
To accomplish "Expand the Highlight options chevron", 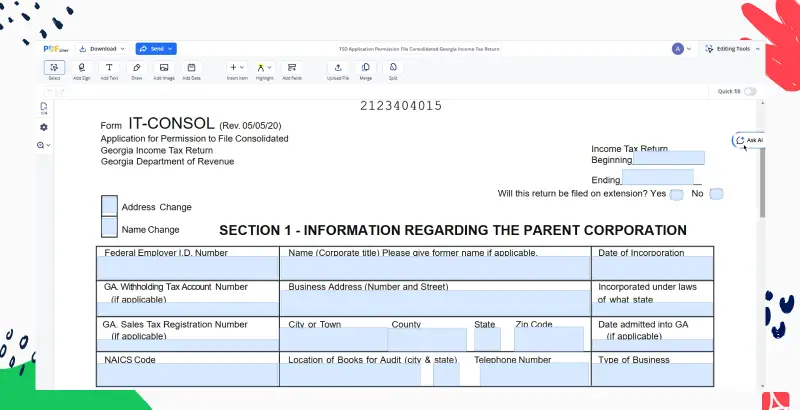I will [269, 67].
